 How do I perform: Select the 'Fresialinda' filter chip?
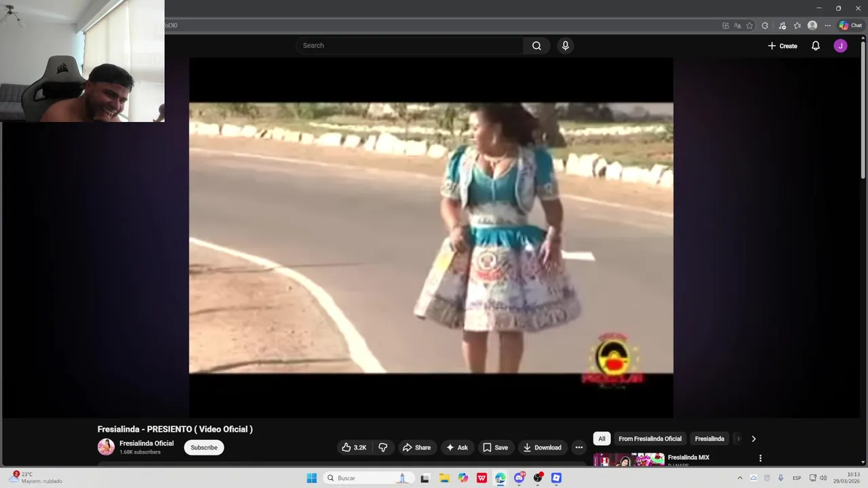(x=709, y=439)
